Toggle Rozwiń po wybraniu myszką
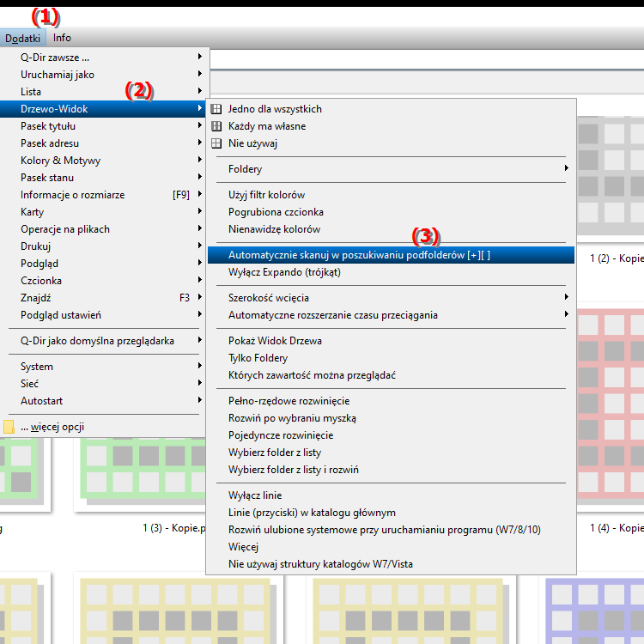The width and height of the screenshot is (644, 644). pyautogui.click(x=391, y=418)
